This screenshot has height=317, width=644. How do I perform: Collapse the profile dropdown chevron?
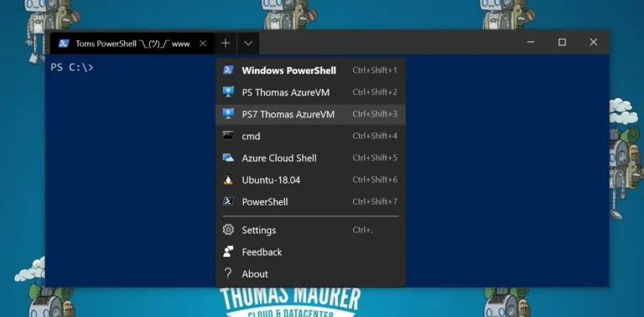click(248, 43)
